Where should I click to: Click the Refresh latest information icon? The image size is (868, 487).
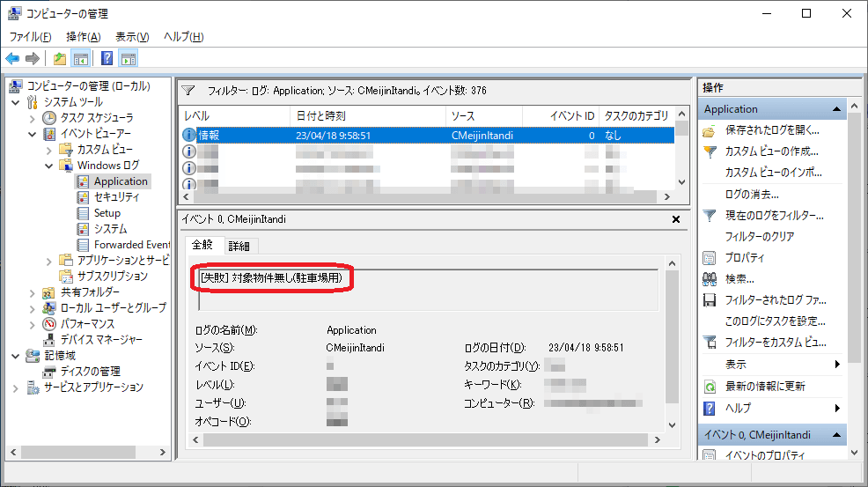click(710, 387)
